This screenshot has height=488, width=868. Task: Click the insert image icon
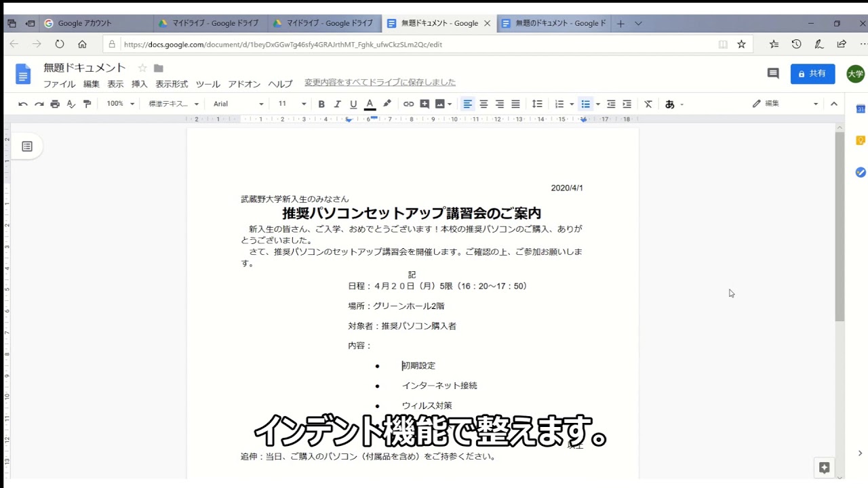tap(440, 104)
